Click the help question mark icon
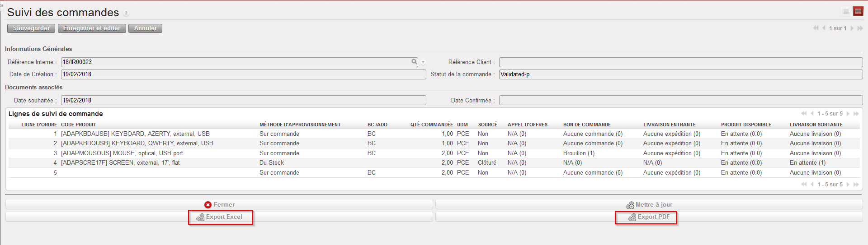The height and width of the screenshot is (245, 868). pyautogui.click(x=126, y=14)
